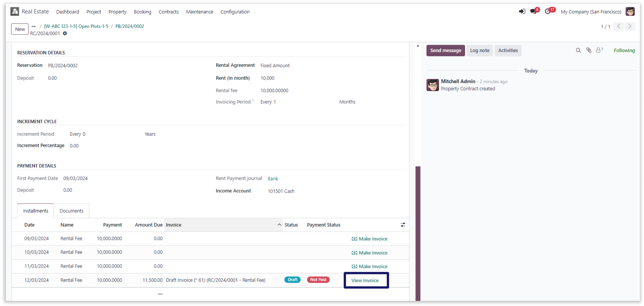The height and width of the screenshot is (306, 644).
Task: Sort by Payment Status column header
Action: (x=323, y=225)
